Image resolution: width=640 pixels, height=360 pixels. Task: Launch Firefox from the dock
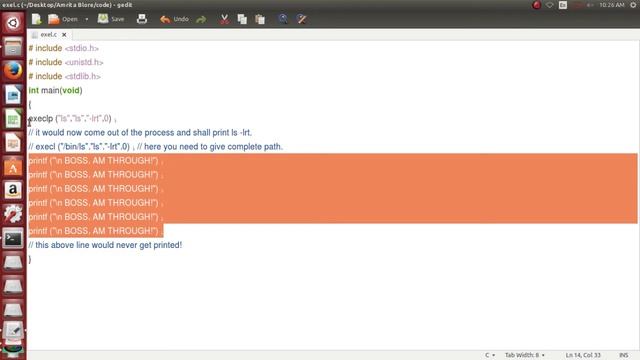[13, 70]
